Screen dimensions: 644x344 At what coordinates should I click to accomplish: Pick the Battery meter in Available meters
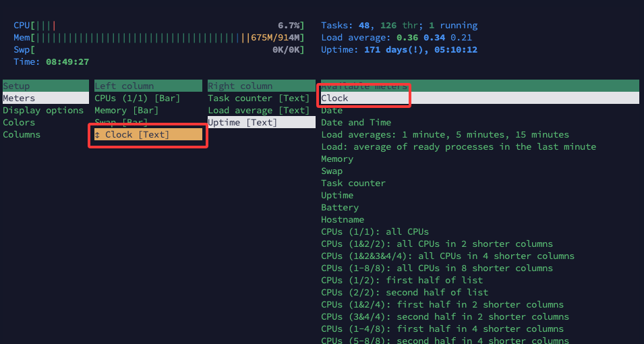(340, 208)
